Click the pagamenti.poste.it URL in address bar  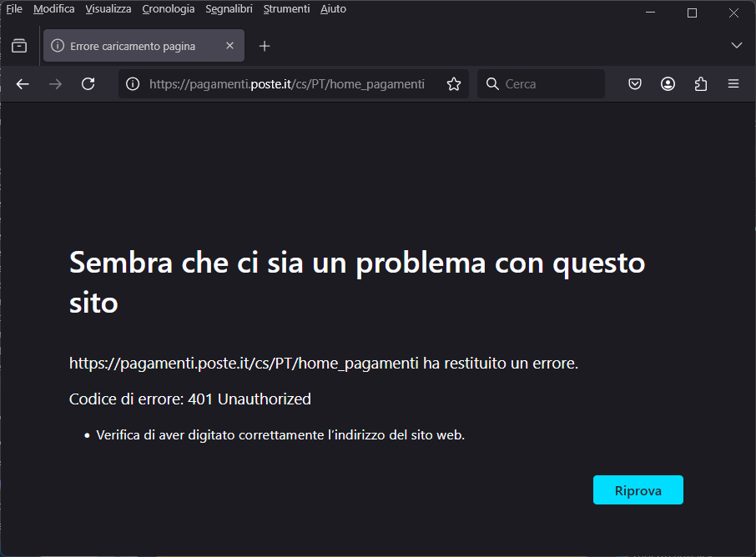[287, 84]
